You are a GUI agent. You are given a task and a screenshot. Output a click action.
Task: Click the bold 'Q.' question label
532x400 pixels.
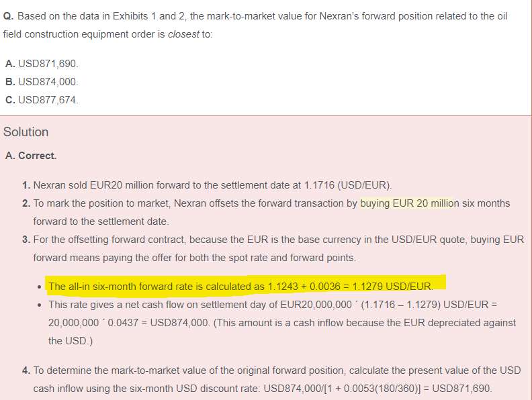click(9, 16)
